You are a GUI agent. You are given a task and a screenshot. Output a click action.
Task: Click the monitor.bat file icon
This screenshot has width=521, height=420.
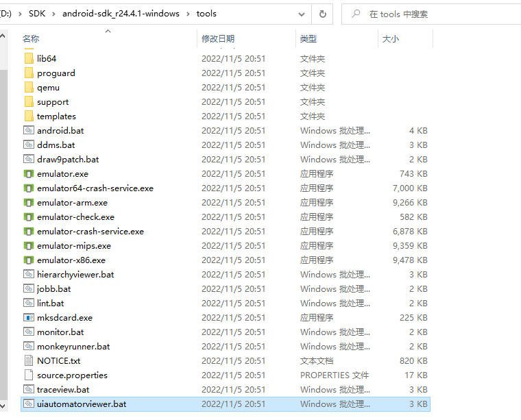(x=29, y=332)
